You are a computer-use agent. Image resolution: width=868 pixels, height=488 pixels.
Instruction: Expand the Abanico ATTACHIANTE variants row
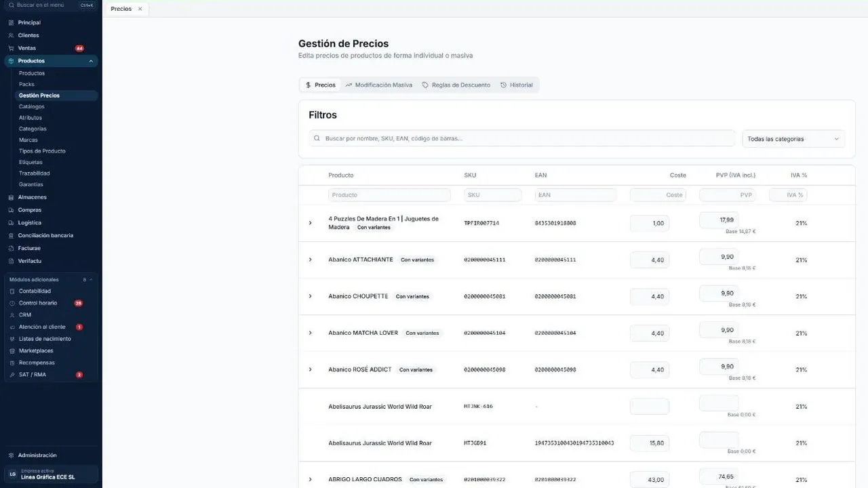[311, 260]
